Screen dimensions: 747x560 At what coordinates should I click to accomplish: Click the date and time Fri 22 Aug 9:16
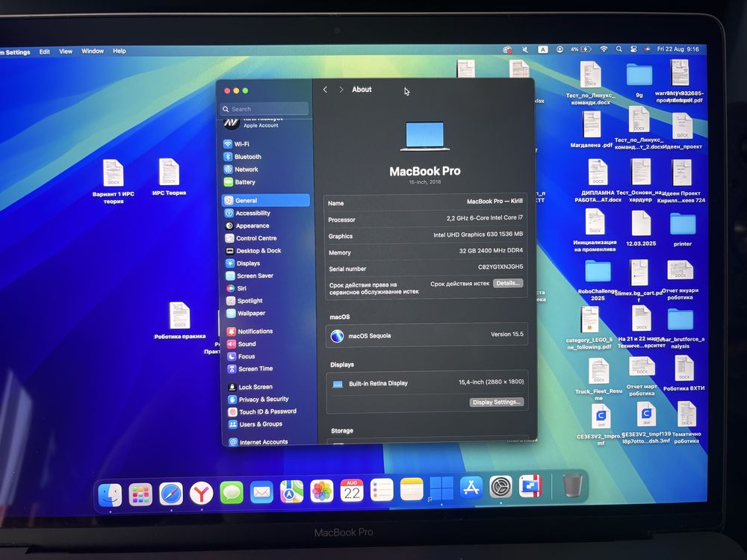[x=678, y=49]
